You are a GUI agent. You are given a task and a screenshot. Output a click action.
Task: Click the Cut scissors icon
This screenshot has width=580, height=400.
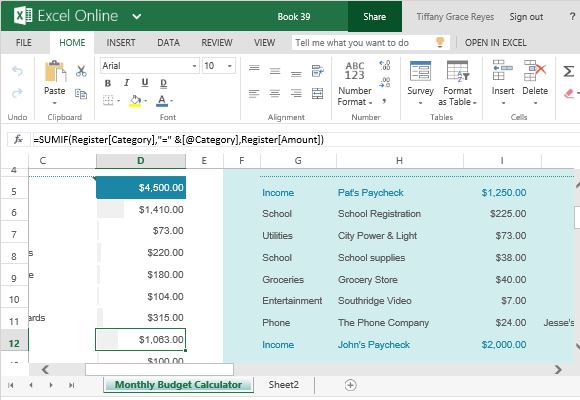point(81,71)
